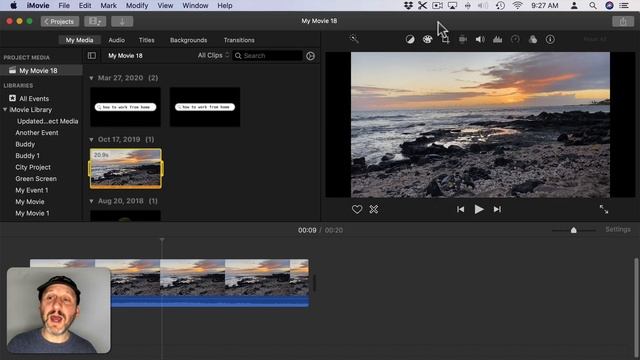Open timeline Settings
Viewport: 640px width, 360px height.
[618, 229]
